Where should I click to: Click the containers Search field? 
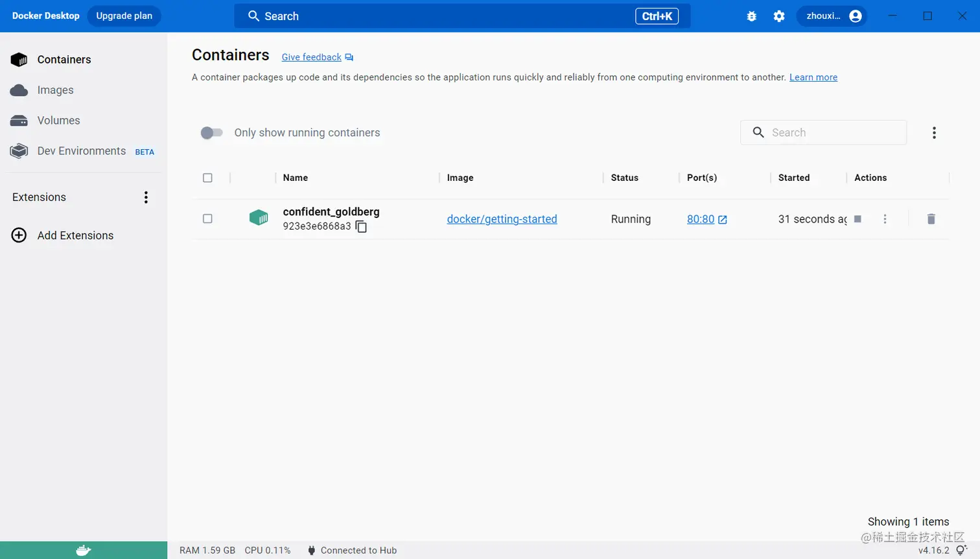pos(823,132)
